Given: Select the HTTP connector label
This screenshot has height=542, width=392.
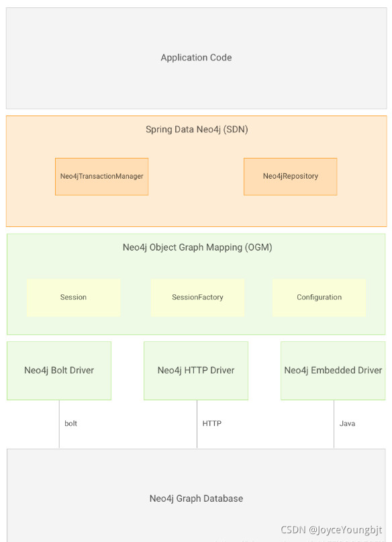Looking at the screenshot, I should tap(211, 423).
